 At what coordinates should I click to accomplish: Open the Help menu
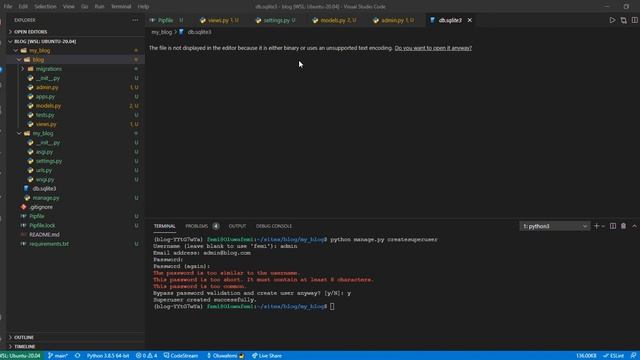[x=143, y=7]
